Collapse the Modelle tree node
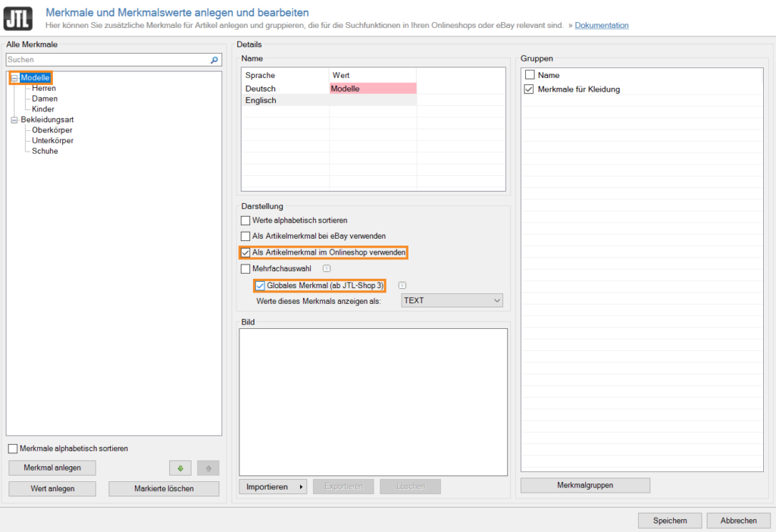Screen dimensions: 776x532 [x=14, y=78]
